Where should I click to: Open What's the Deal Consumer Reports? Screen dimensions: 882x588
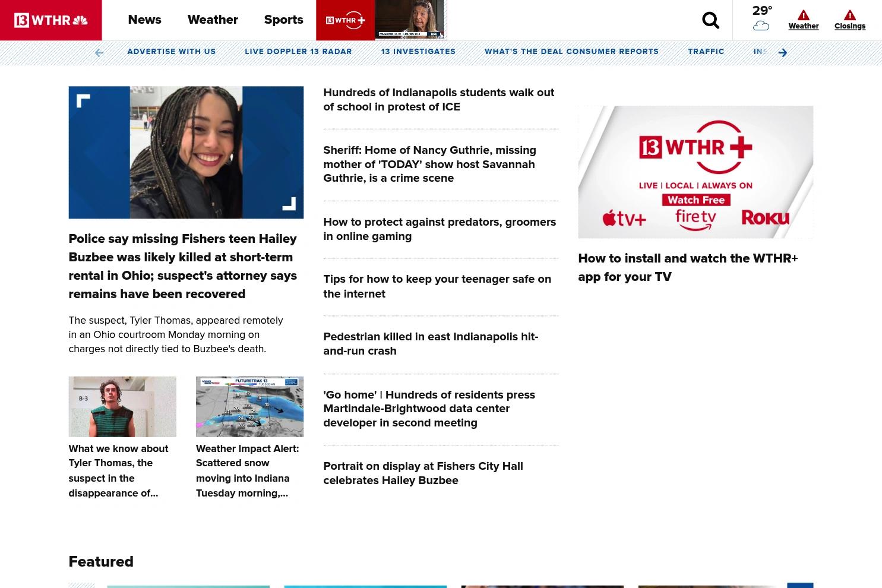pos(571,52)
